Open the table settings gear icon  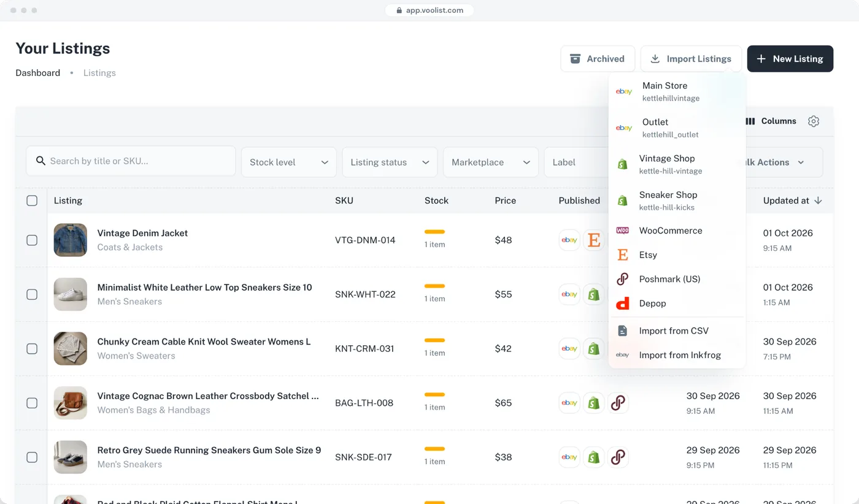pos(814,121)
